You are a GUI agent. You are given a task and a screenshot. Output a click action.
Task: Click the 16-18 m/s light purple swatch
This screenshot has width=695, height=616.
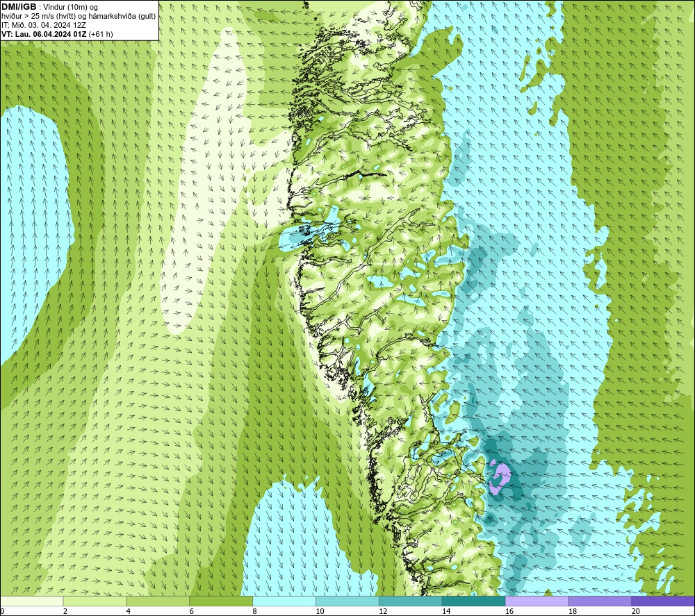click(x=537, y=601)
